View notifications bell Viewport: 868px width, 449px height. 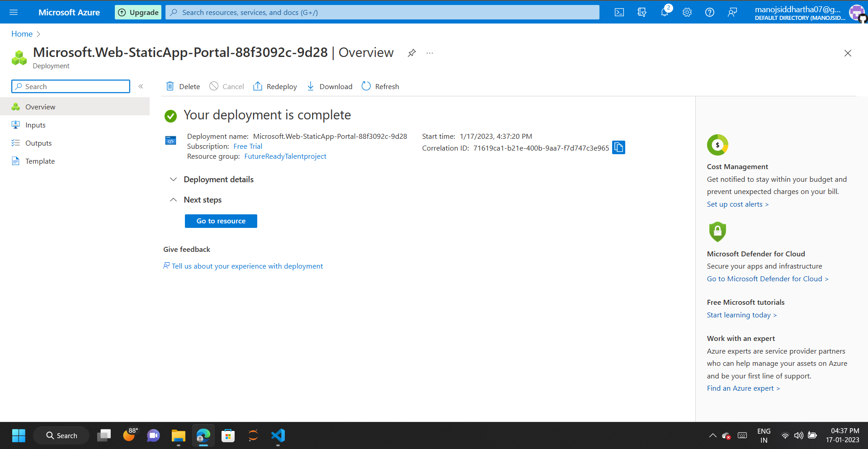(664, 12)
